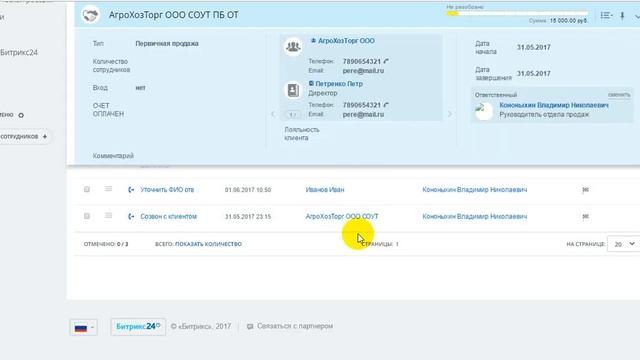Image resolution: width=640 pixels, height=360 pixels.
Task: Click ПОКАЗАТЬ КОЛИЧЕСТВО link
Action: [x=208, y=244]
